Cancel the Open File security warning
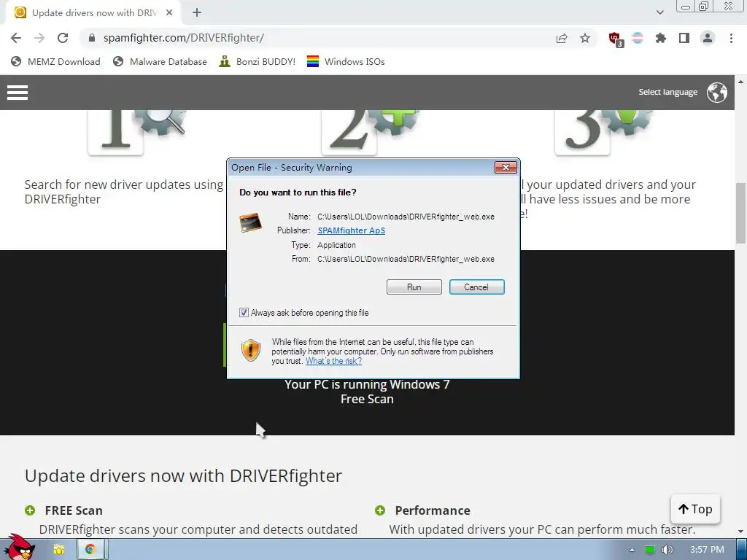 [476, 287]
